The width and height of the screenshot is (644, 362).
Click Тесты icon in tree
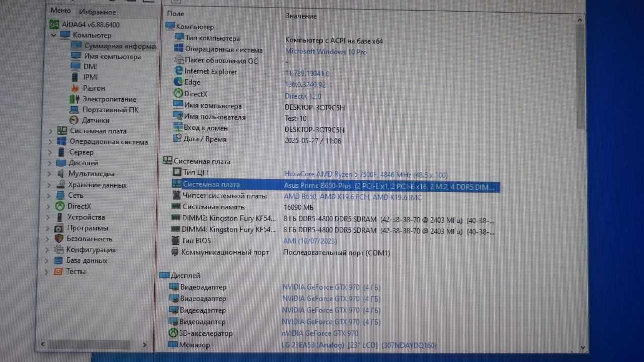pos(58,271)
